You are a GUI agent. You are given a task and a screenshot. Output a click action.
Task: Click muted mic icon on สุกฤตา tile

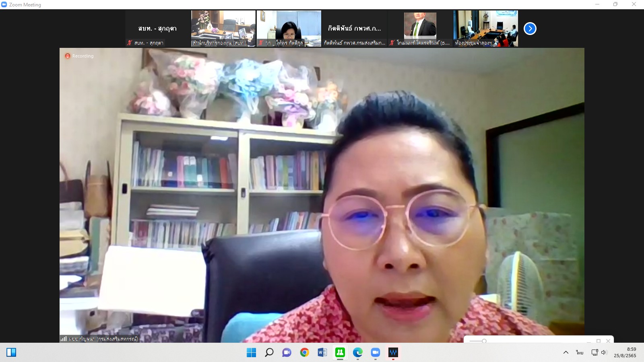coord(130,43)
